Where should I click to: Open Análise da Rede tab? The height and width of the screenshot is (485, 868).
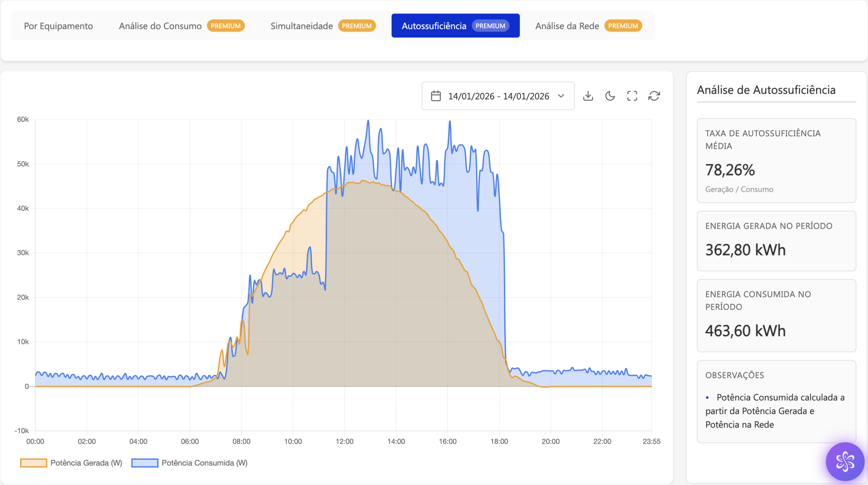tap(567, 26)
